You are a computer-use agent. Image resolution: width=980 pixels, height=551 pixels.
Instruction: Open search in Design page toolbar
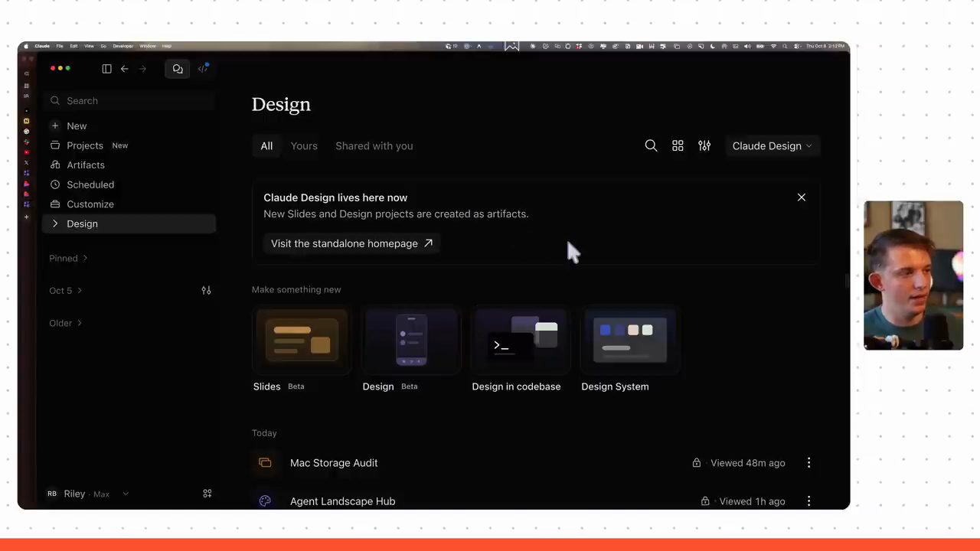pos(651,145)
